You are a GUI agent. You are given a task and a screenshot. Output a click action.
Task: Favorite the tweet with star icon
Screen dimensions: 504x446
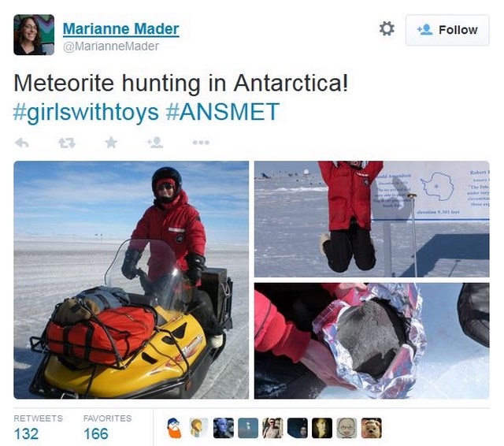(111, 142)
